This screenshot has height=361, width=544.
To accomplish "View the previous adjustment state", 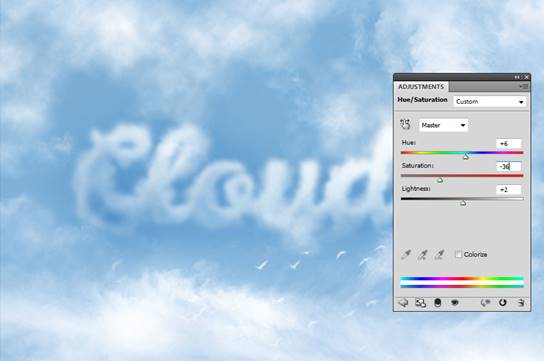I will tap(485, 303).
